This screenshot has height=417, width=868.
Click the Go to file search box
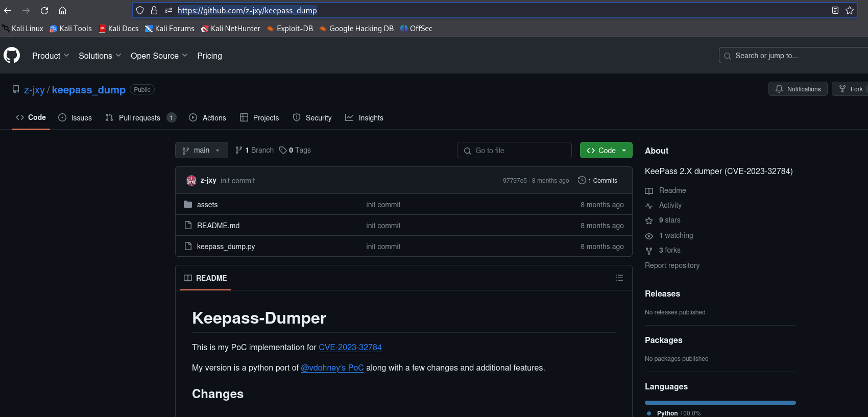(x=514, y=150)
